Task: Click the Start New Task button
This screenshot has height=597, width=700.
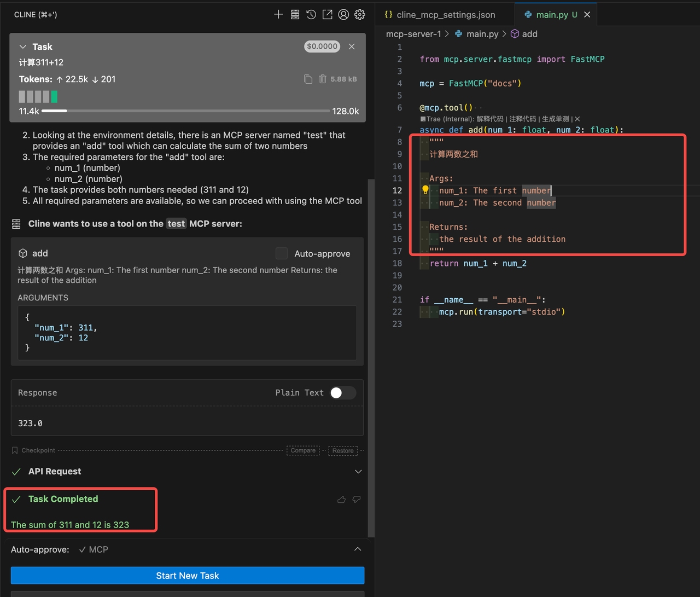Action: point(188,576)
